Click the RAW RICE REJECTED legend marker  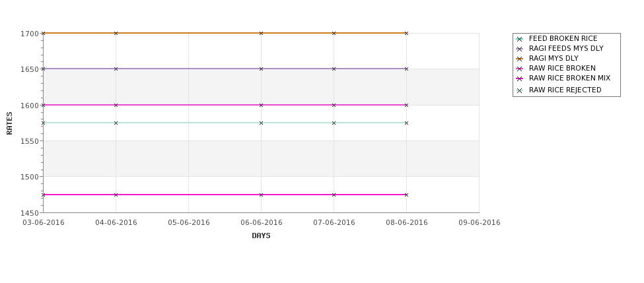520,90
